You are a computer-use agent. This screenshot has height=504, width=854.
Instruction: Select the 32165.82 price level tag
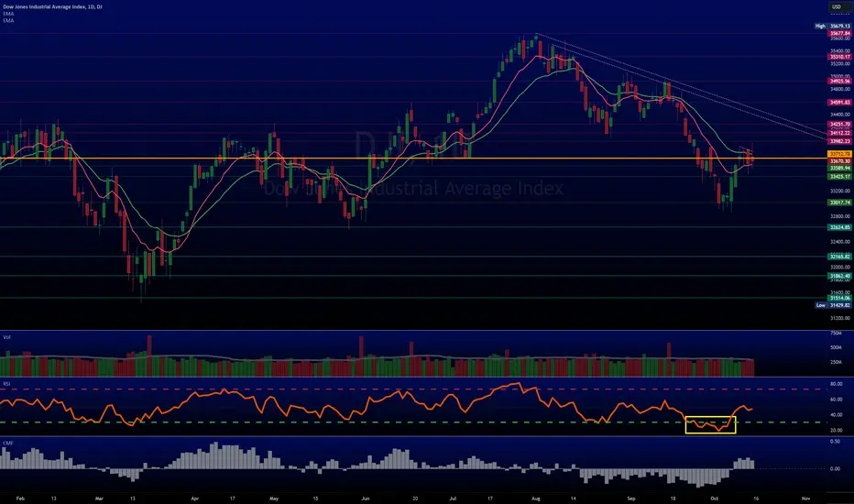[839, 257]
